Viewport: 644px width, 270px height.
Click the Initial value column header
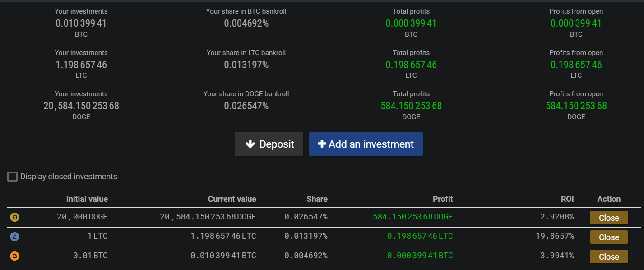87,199
